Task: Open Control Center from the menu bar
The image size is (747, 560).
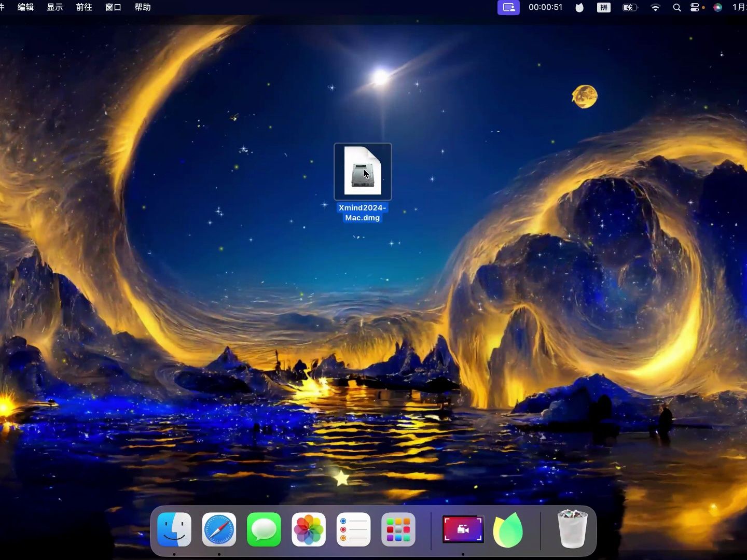Action: coord(696,8)
